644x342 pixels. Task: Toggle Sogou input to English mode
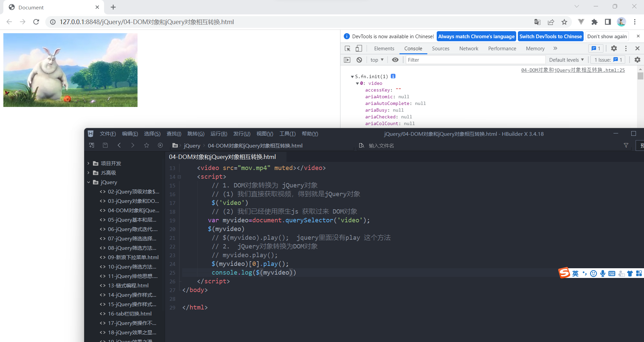[x=575, y=273]
